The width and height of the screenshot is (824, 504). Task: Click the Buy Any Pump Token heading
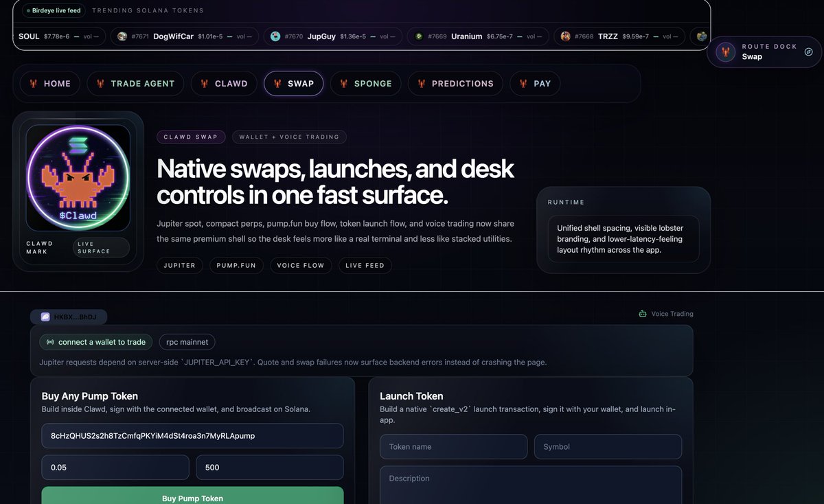coord(90,396)
